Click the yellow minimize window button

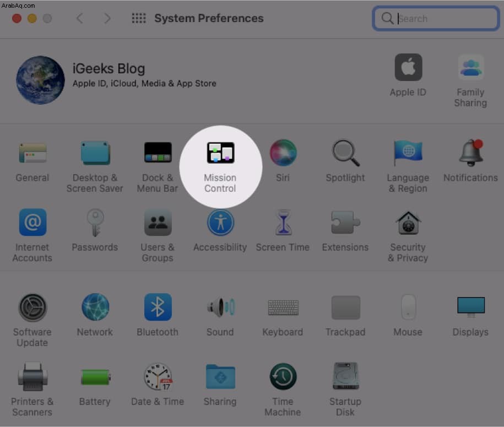click(x=32, y=18)
